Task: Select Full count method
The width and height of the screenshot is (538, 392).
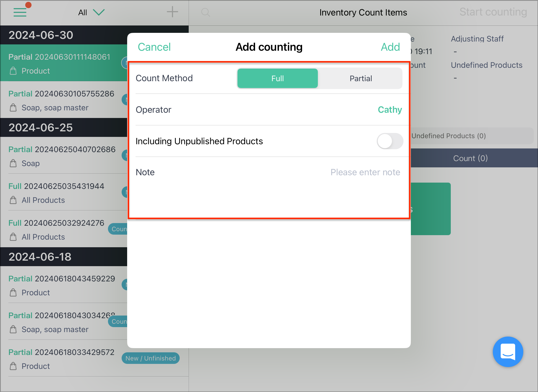Action: [277, 78]
